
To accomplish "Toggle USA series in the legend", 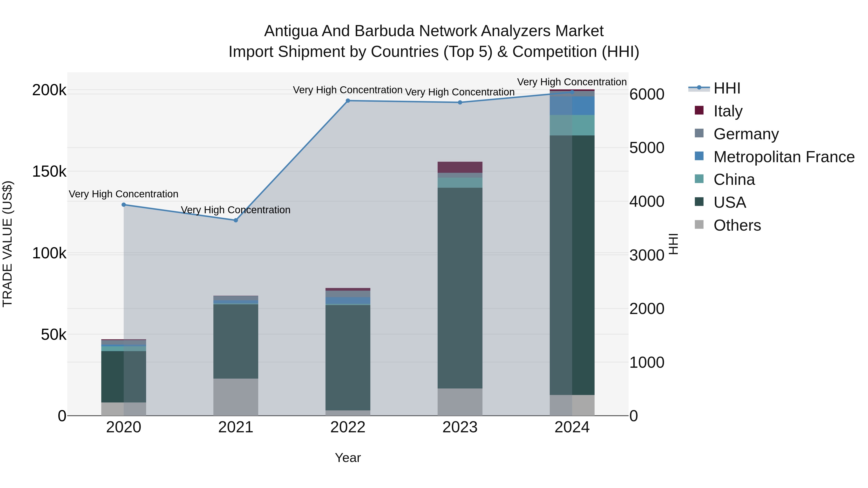I will click(720, 202).
